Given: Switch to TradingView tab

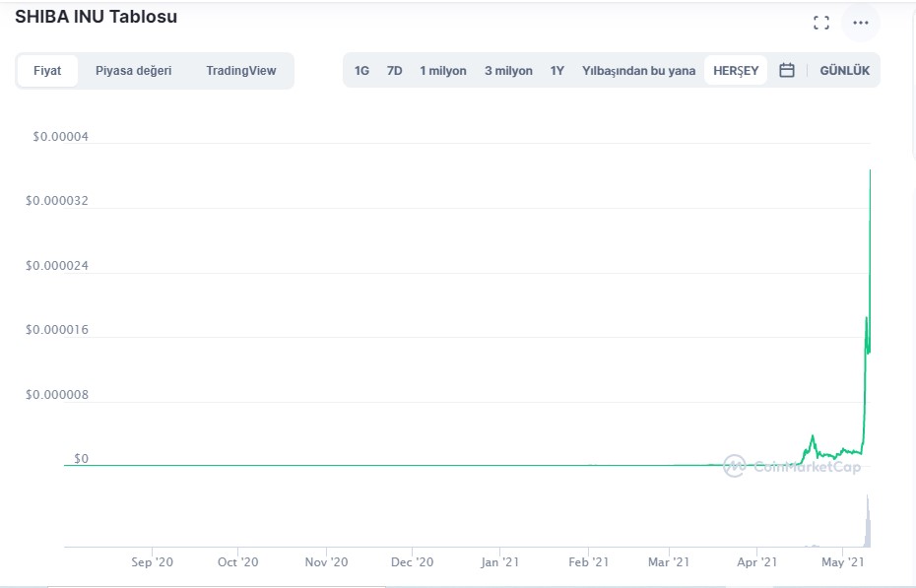Looking at the screenshot, I should pos(240,71).
